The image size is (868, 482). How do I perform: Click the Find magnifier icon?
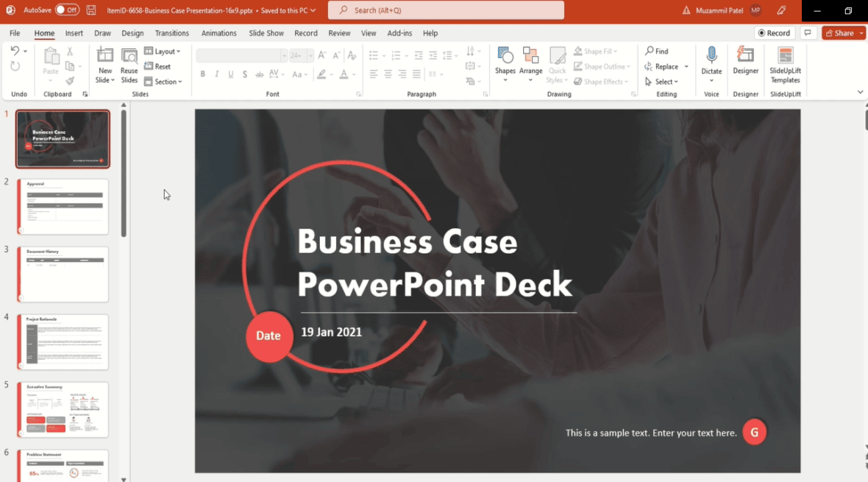click(650, 51)
